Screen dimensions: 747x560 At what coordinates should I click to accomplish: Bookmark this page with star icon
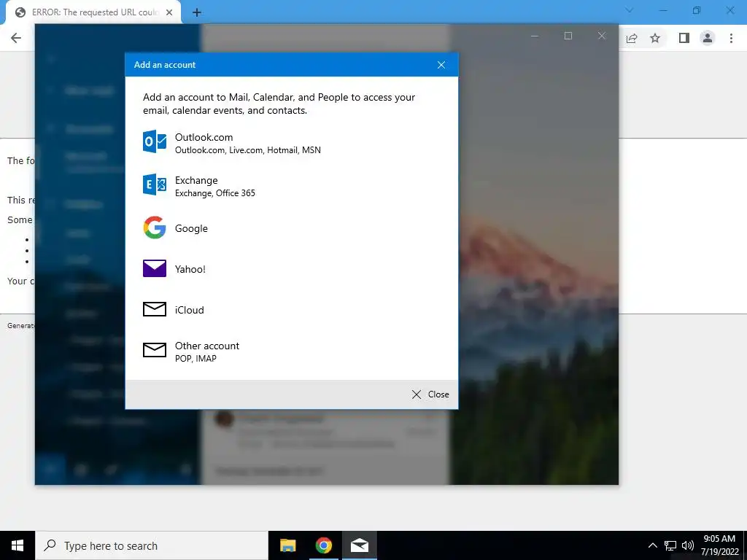click(655, 38)
